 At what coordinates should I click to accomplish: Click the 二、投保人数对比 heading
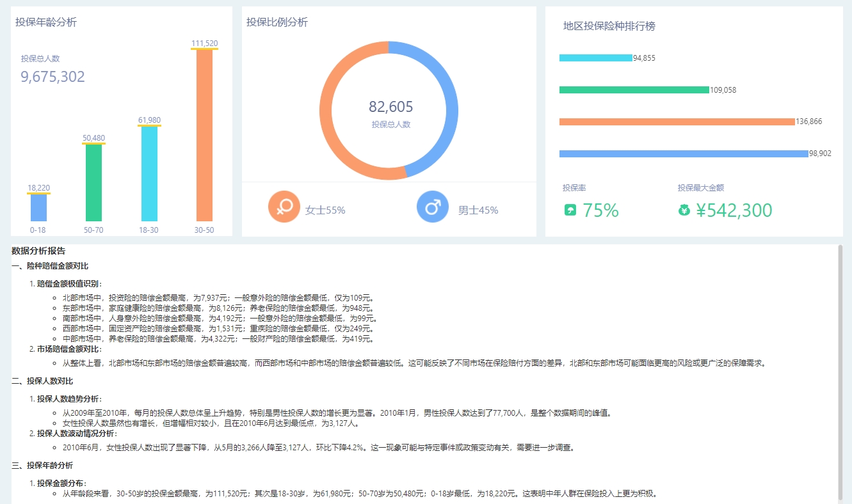coord(42,381)
